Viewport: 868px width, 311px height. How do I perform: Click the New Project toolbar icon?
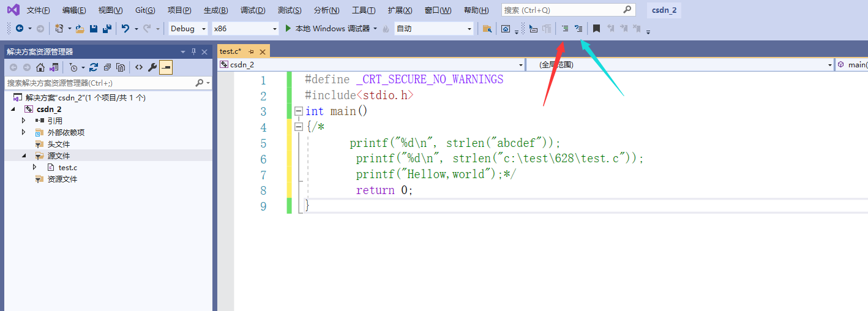[x=59, y=29]
